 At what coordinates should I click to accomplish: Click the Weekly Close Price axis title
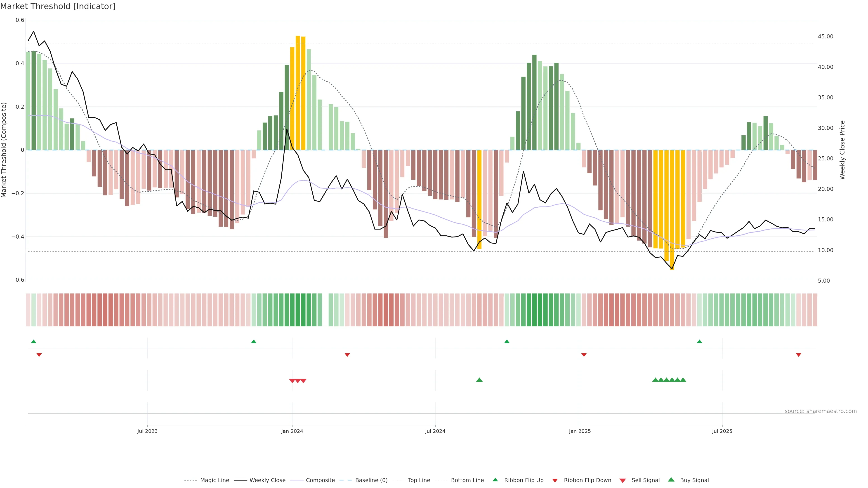tap(842, 150)
